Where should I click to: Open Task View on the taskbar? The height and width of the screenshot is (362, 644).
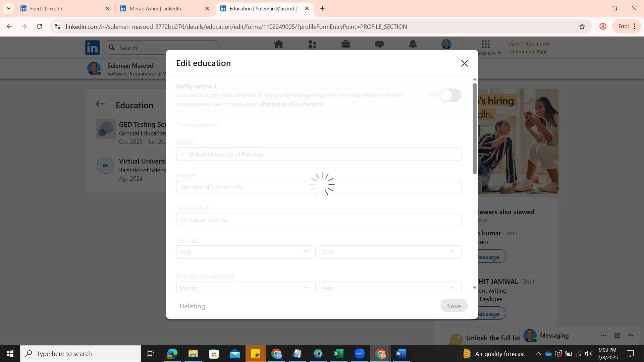point(151,354)
